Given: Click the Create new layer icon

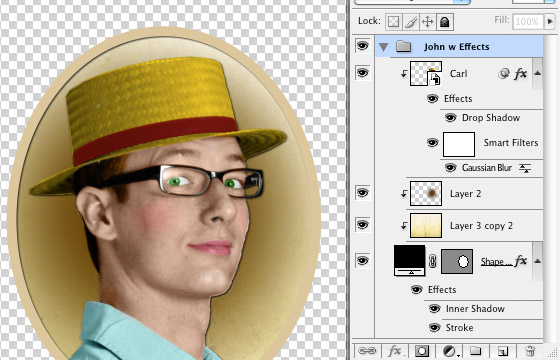Looking at the screenshot, I should click(x=502, y=351).
